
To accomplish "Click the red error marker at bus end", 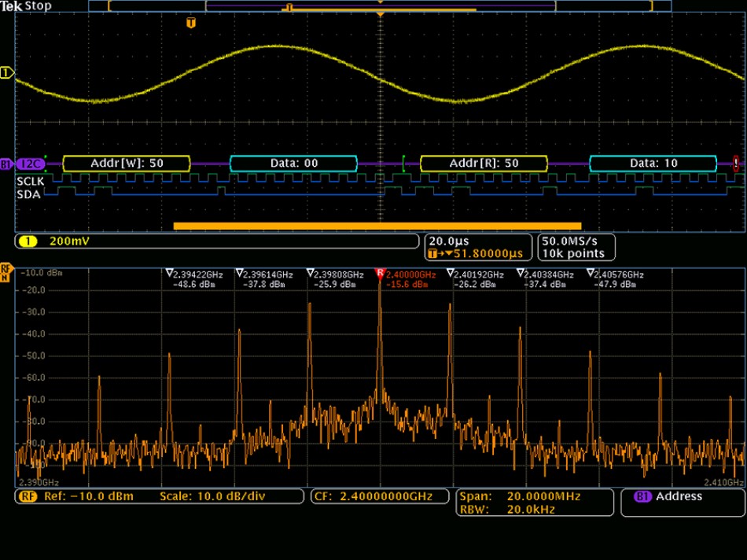I will 736,164.
